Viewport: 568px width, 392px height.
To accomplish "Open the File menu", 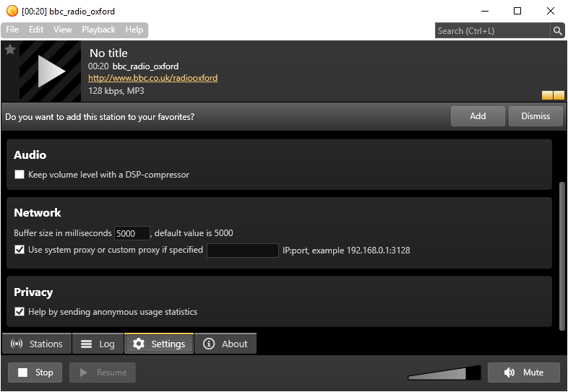I will 12,30.
